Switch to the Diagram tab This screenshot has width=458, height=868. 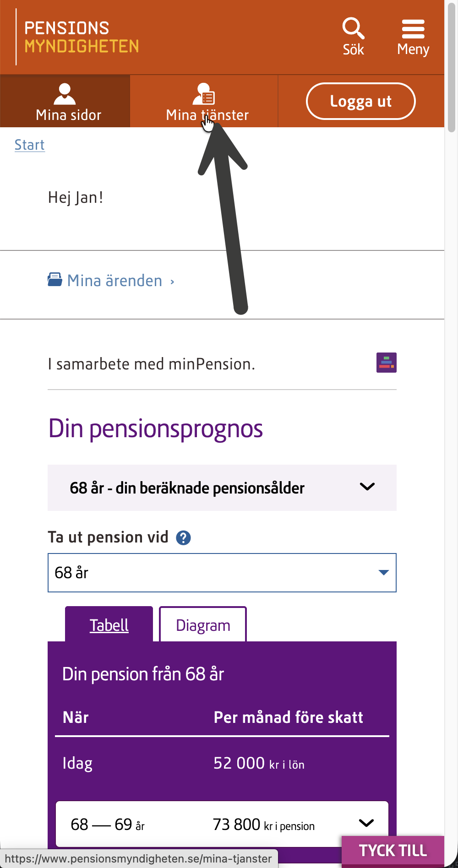tap(203, 625)
